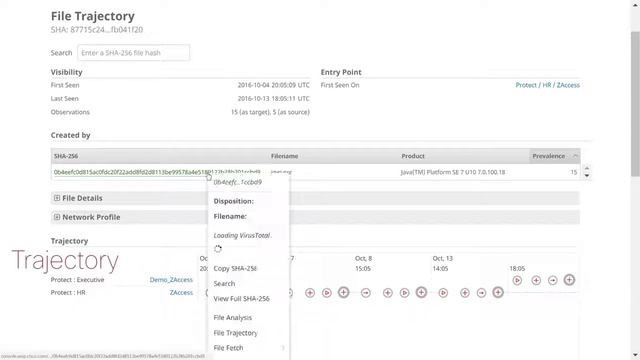Click the down arrow beside the Created by row
640x360 pixels.
tap(587, 176)
